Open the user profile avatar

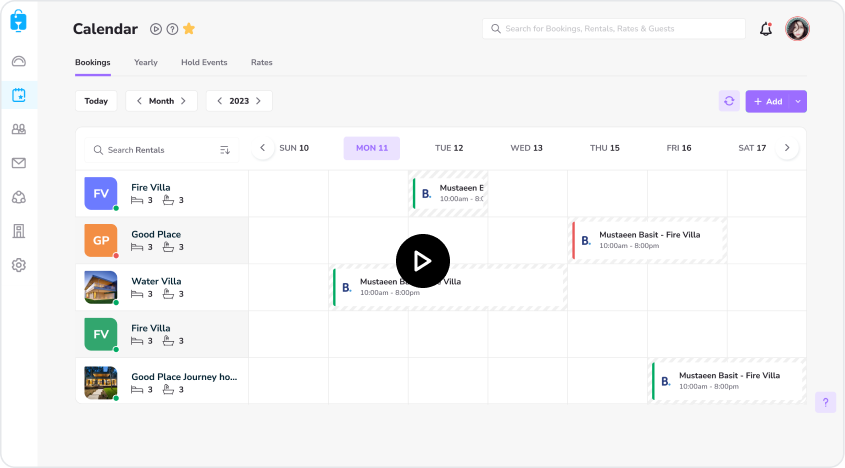797,29
